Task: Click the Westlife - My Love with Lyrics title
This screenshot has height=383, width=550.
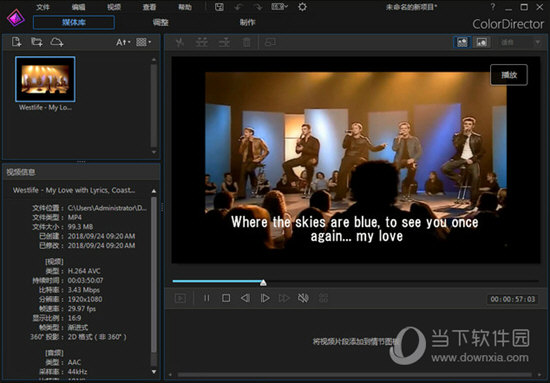Action: 74,190
